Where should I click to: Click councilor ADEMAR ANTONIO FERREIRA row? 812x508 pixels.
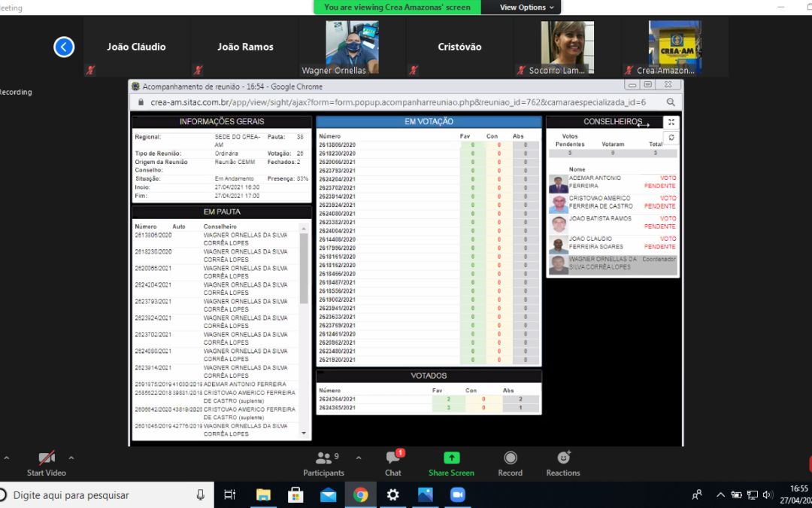(613, 184)
